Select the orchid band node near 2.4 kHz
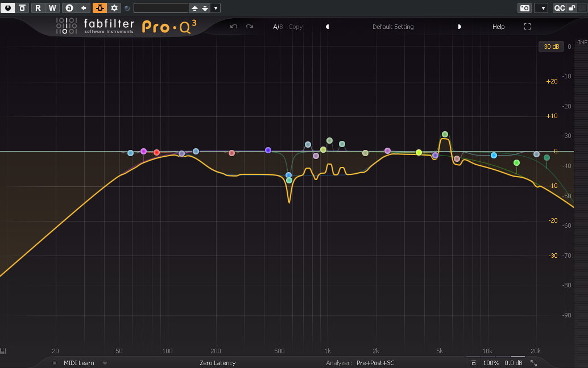 388,151
